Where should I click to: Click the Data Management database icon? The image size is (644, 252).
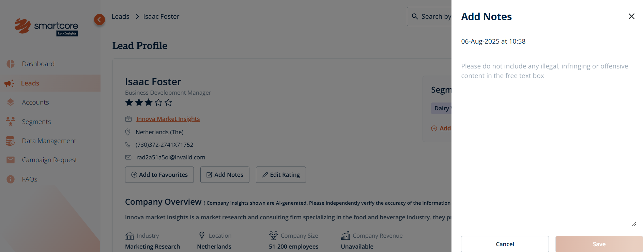(11, 141)
